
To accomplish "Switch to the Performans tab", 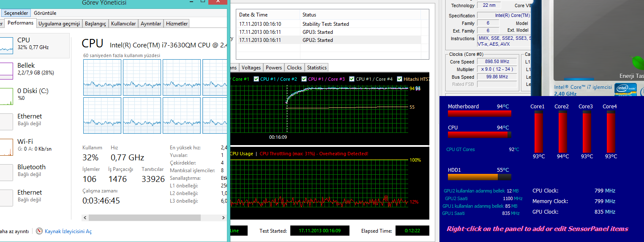I will point(20,23).
